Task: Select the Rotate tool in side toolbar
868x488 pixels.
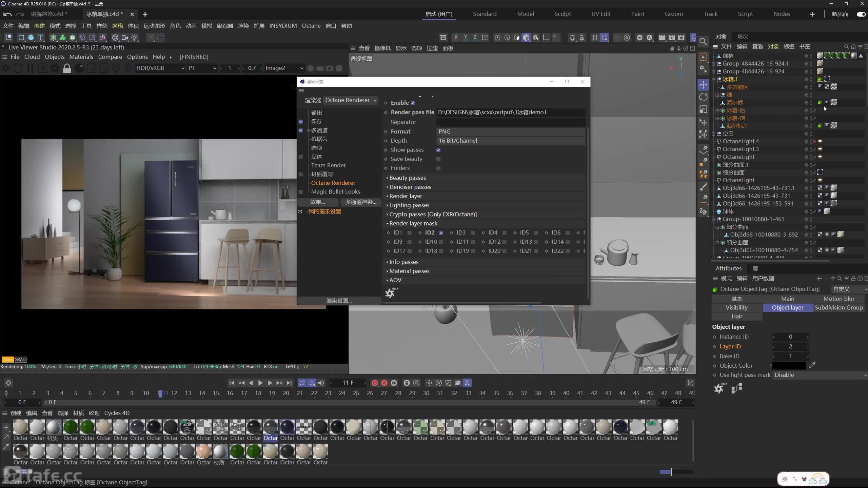Action: click(x=703, y=97)
